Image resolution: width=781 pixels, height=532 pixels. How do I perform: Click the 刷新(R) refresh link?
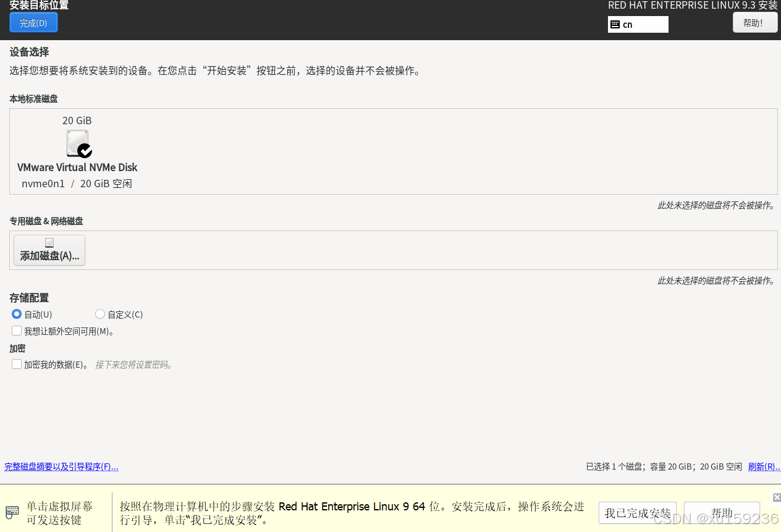click(764, 467)
